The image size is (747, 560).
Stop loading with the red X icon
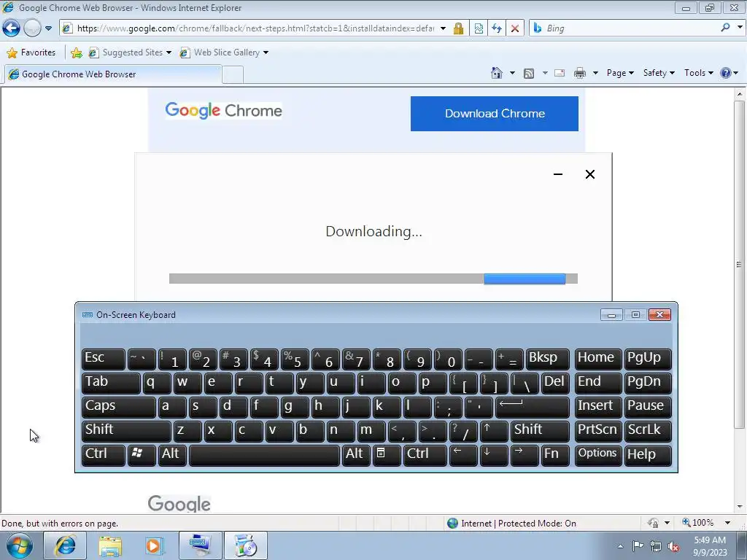click(515, 28)
